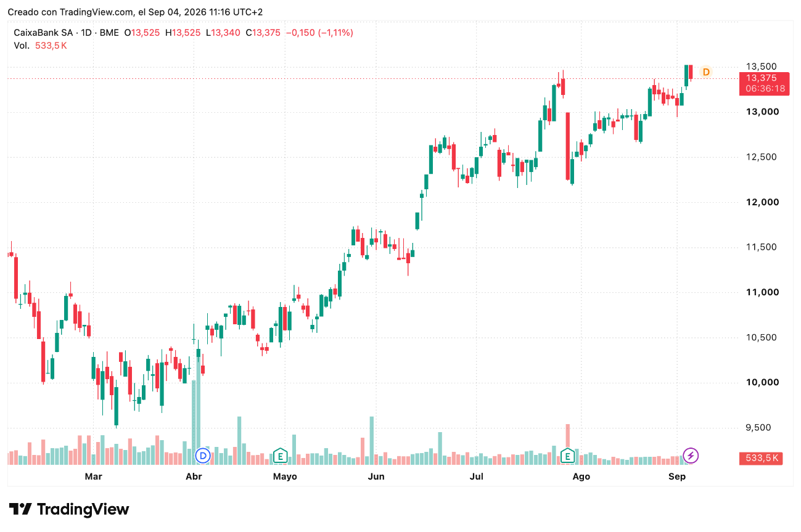Open the blue dividend D marker near Abr
801x532 pixels.
[203, 456]
